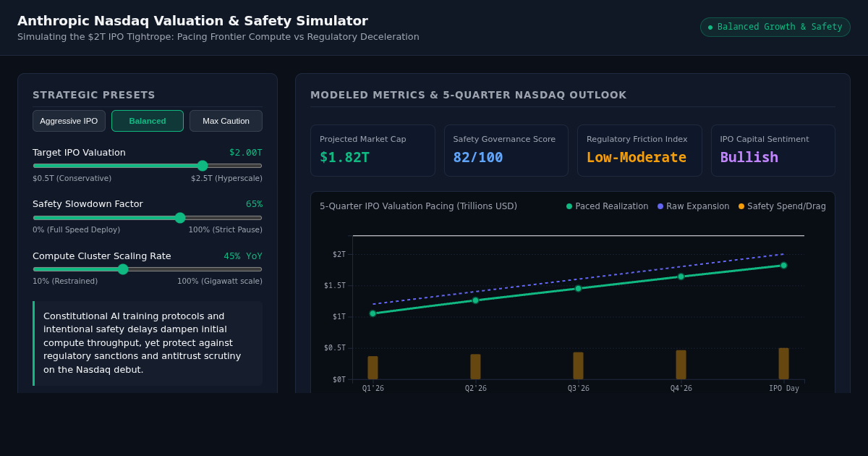Click the 100% (Strict Pause) slider label
The height and width of the screenshot is (456, 868).
pyautogui.click(x=226, y=229)
